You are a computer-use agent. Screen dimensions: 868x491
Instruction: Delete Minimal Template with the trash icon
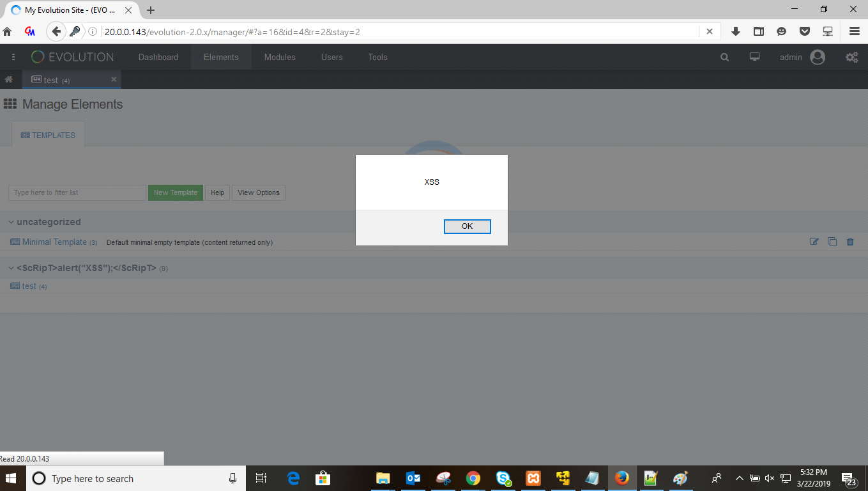point(849,242)
